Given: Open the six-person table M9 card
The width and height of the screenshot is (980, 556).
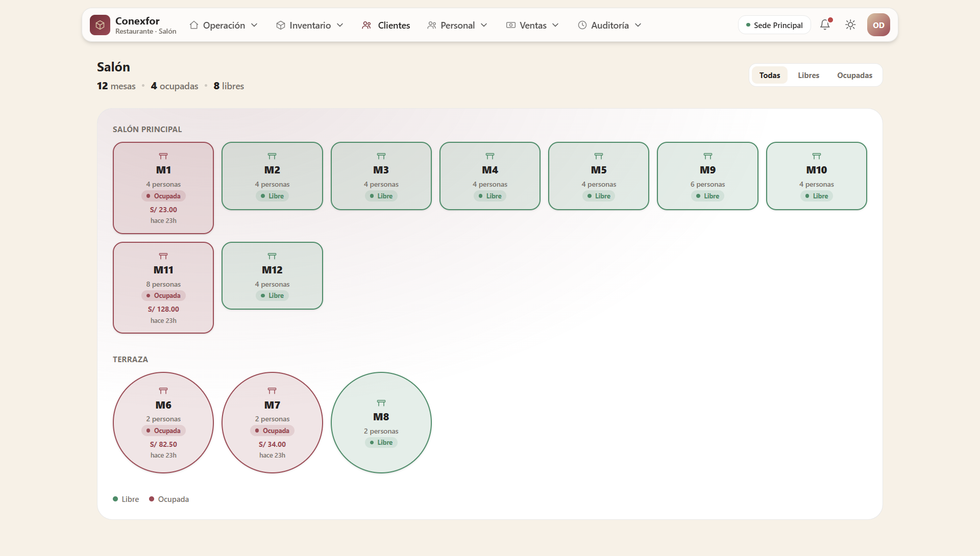Looking at the screenshot, I should (x=707, y=176).
